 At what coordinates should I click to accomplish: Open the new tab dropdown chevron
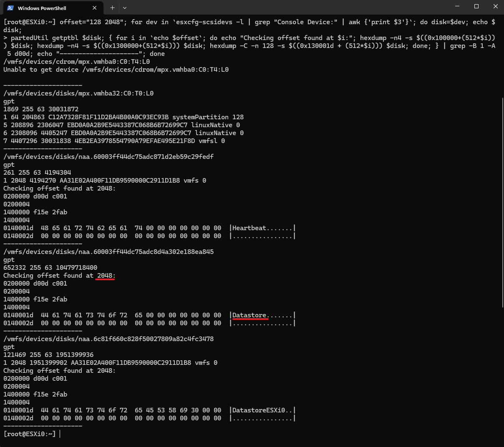123,8
